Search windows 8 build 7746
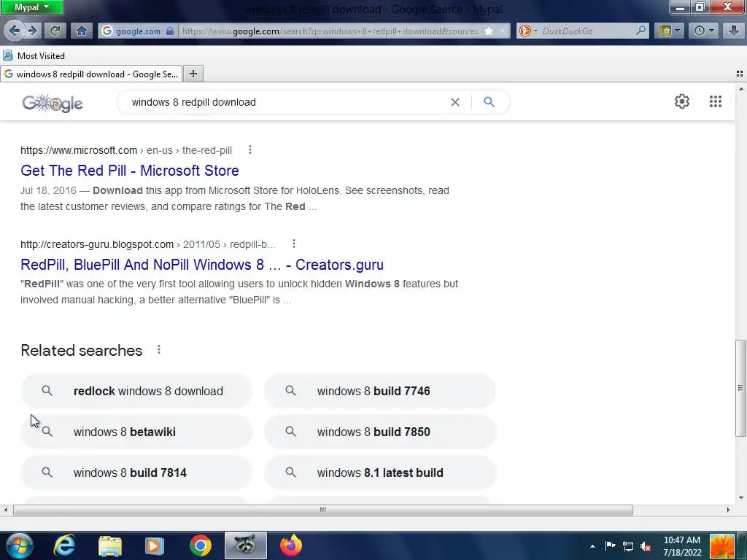Image resolution: width=747 pixels, height=560 pixels. 379,391
